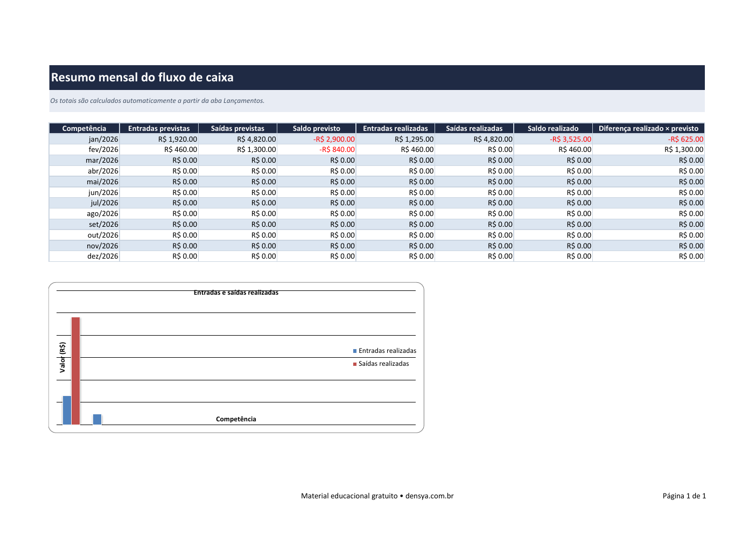The height and width of the screenshot is (535, 756).
Task: Click the 'Entradas previstas' column header
Action: coord(159,128)
